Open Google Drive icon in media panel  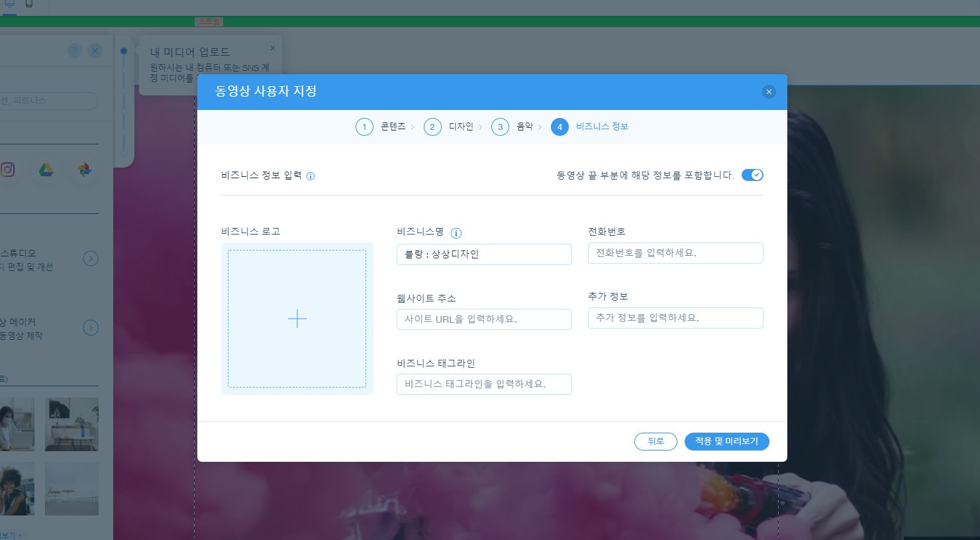tap(46, 170)
